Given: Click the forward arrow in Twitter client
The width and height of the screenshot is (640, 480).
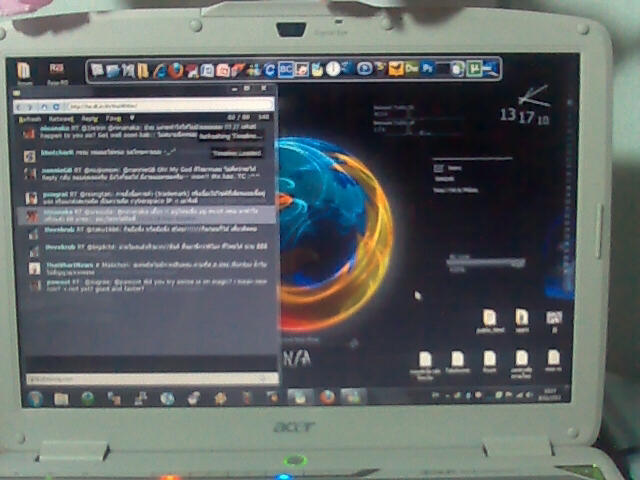Looking at the screenshot, I should pyautogui.click(x=29, y=107).
